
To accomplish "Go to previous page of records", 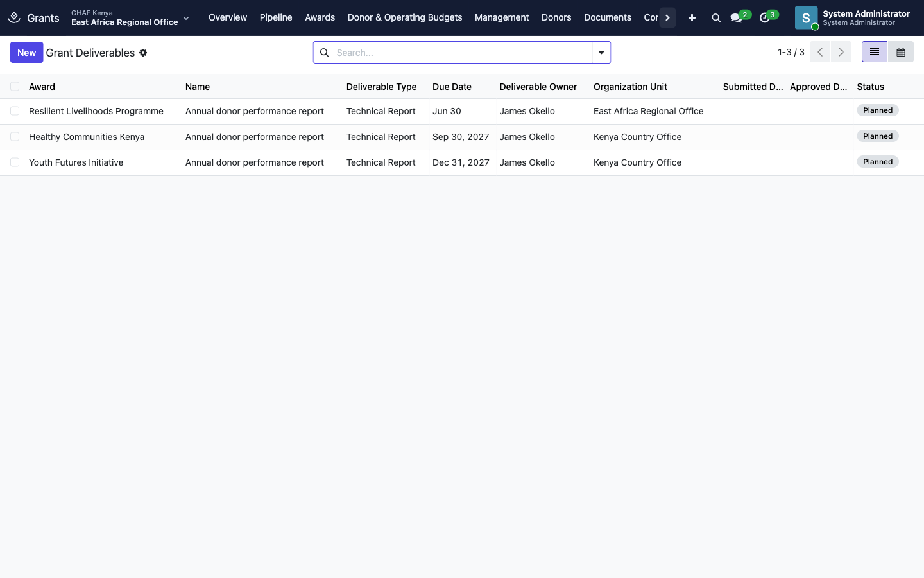I will pyautogui.click(x=820, y=52).
